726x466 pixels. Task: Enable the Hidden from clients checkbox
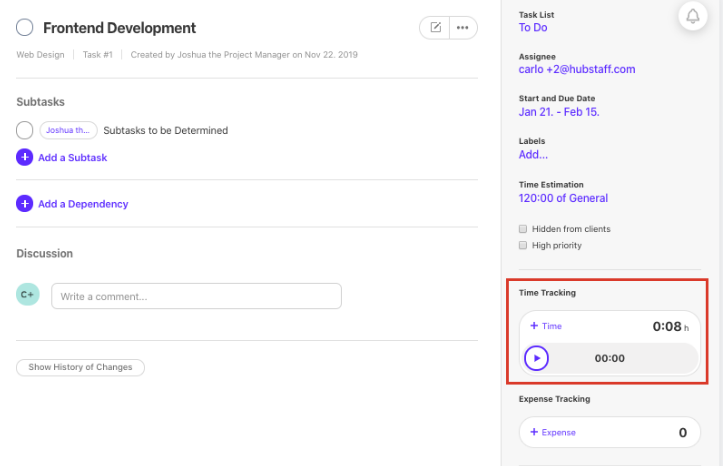coord(523,229)
